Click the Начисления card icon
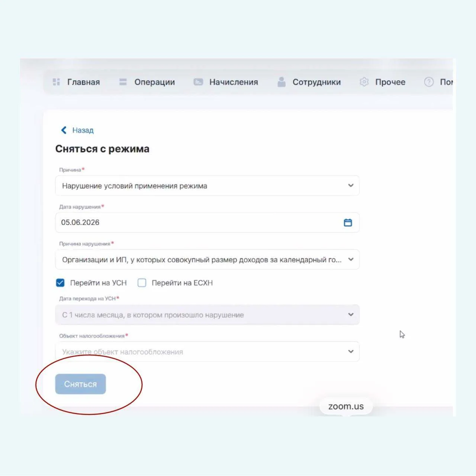Image resolution: width=476 pixels, height=476 pixels. point(198,82)
